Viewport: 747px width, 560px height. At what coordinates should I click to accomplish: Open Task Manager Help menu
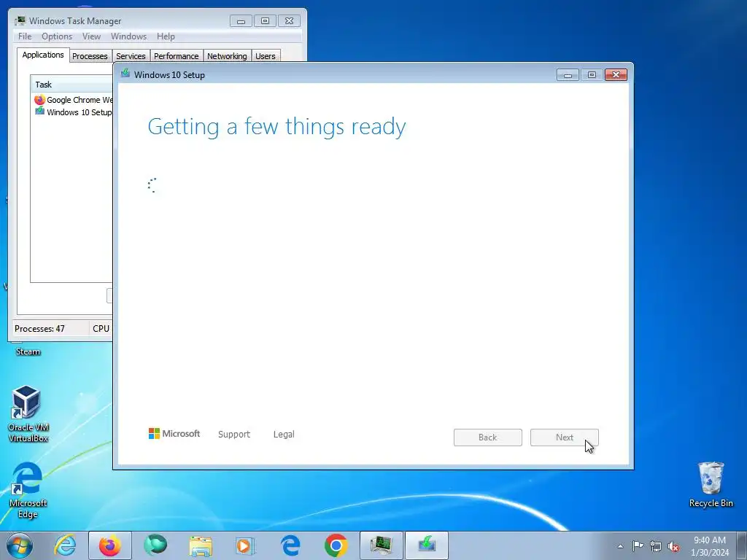pyautogui.click(x=166, y=36)
